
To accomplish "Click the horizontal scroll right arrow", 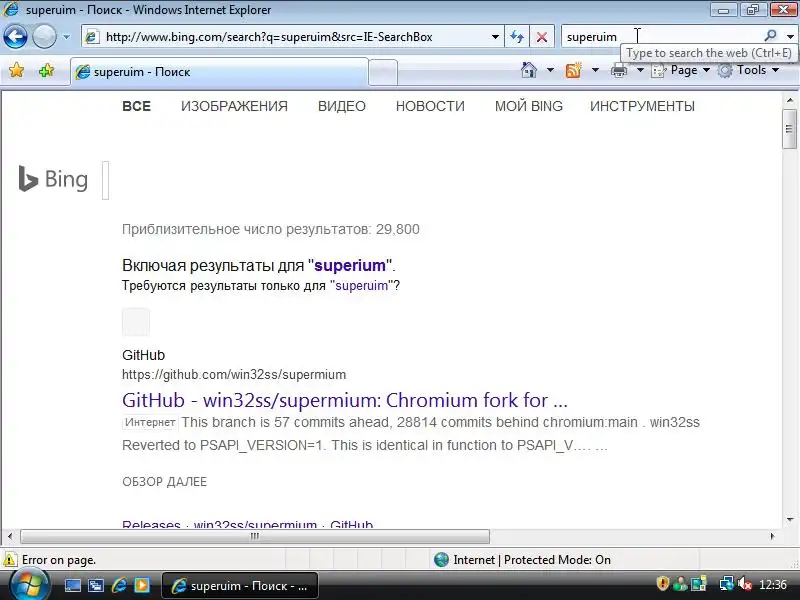I will pos(772,536).
